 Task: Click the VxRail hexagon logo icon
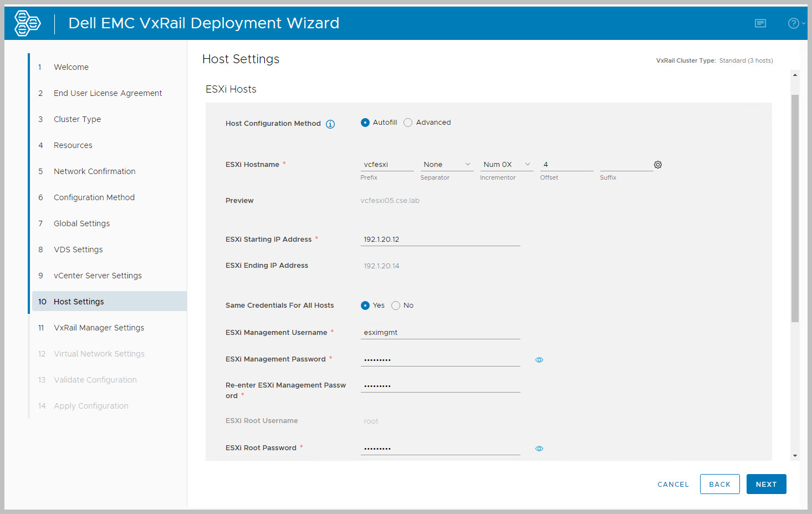[27, 23]
